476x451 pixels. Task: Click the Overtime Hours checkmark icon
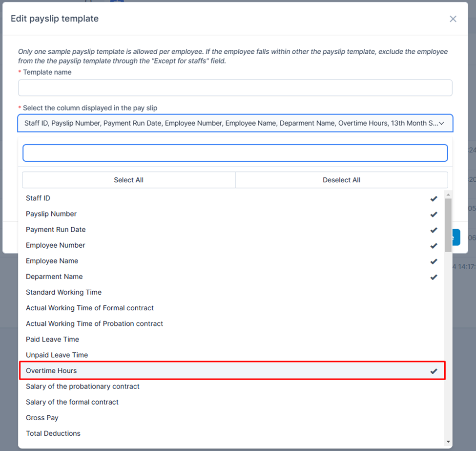tap(434, 371)
